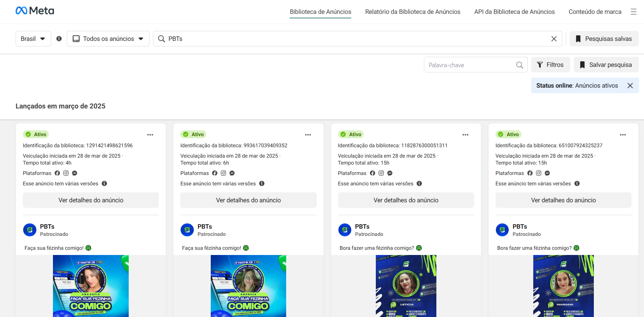This screenshot has width=644, height=317.
Task: Open the Brasil country dropdown
Action: pos(33,38)
